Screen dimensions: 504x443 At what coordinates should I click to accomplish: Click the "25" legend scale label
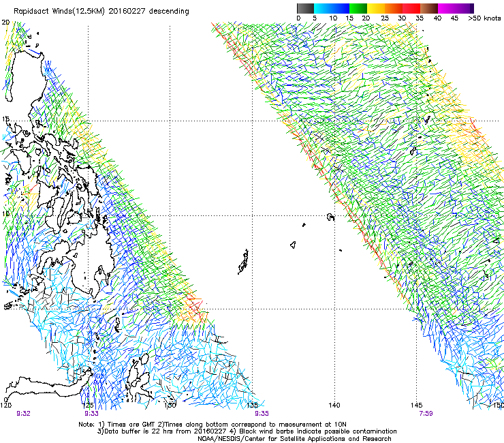(385, 18)
